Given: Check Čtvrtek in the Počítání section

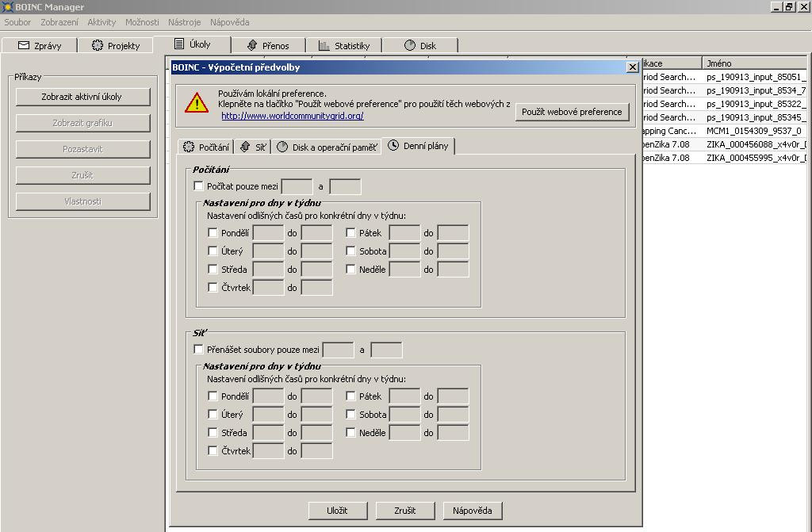Looking at the screenshot, I should click(x=213, y=287).
